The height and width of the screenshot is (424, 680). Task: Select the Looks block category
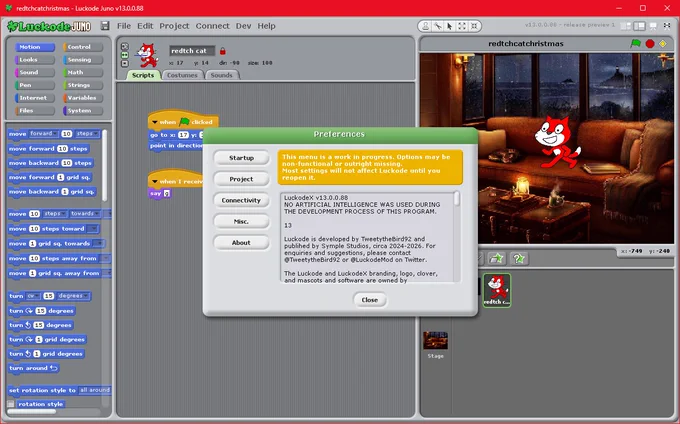point(34,59)
